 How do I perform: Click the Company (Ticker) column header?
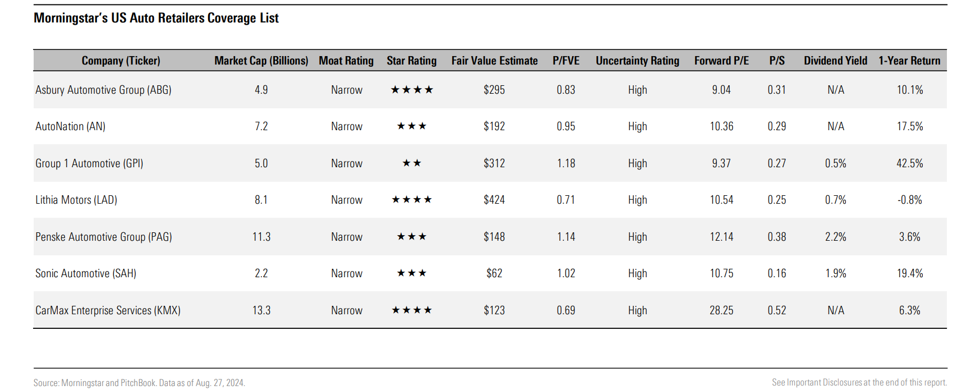(121, 61)
